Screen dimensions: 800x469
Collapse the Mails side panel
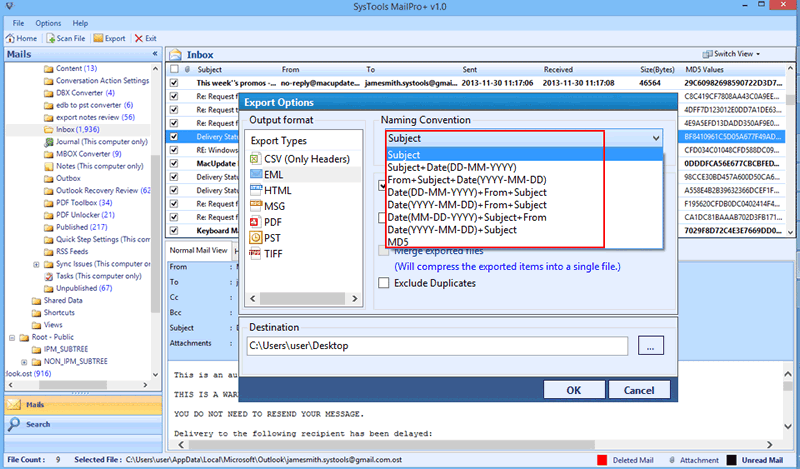pyautogui.click(x=155, y=54)
